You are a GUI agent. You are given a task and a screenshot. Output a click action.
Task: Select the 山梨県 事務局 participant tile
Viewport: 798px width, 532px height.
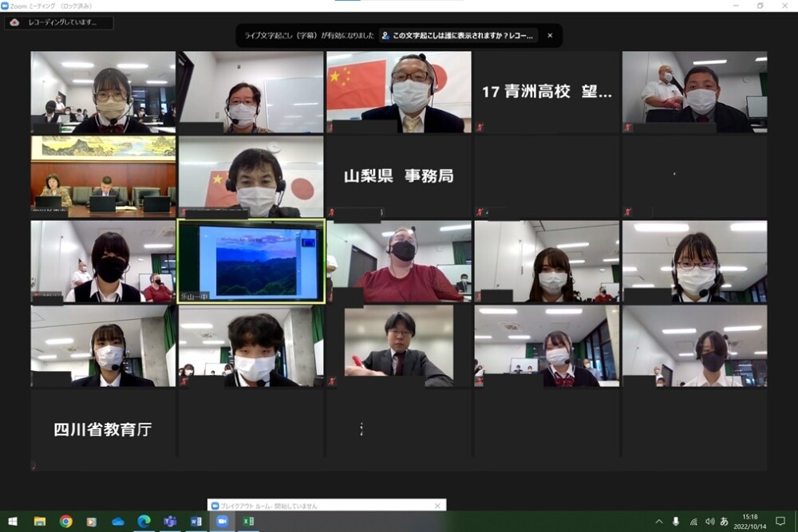399,177
